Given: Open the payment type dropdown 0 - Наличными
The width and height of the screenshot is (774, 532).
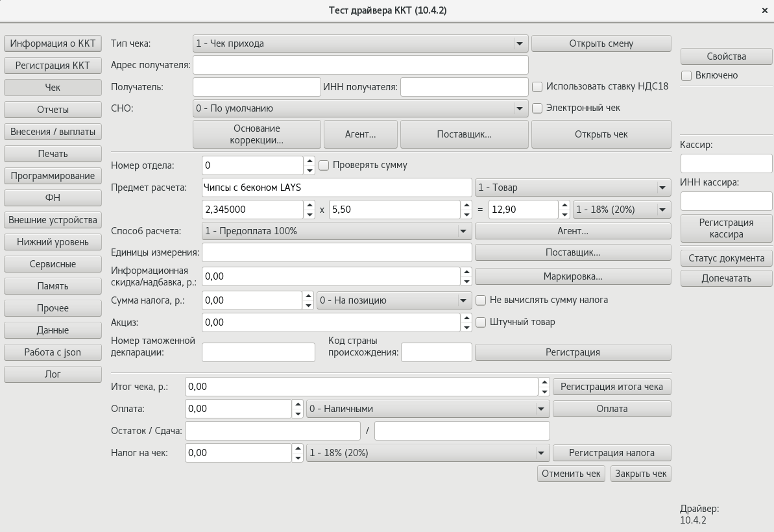Looking at the screenshot, I should point(540,409).
